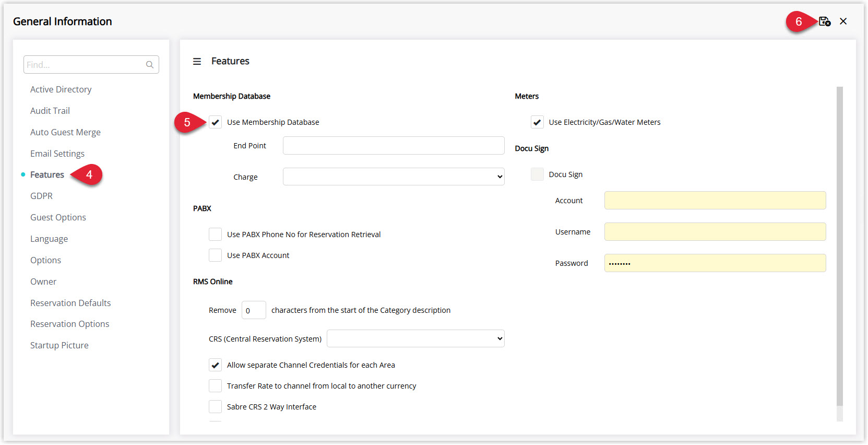Uncheck Allow separate Channel Credentials for each Area
868x445 pixels.
pos(215,365)
